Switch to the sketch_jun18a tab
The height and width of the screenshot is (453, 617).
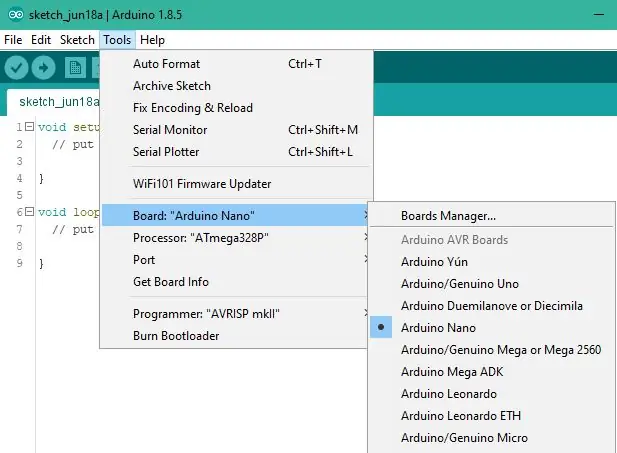click(x=54, y=102)
